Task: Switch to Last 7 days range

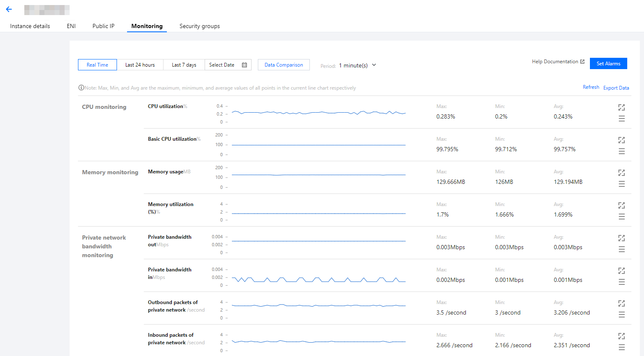Action: click(184, 65)
